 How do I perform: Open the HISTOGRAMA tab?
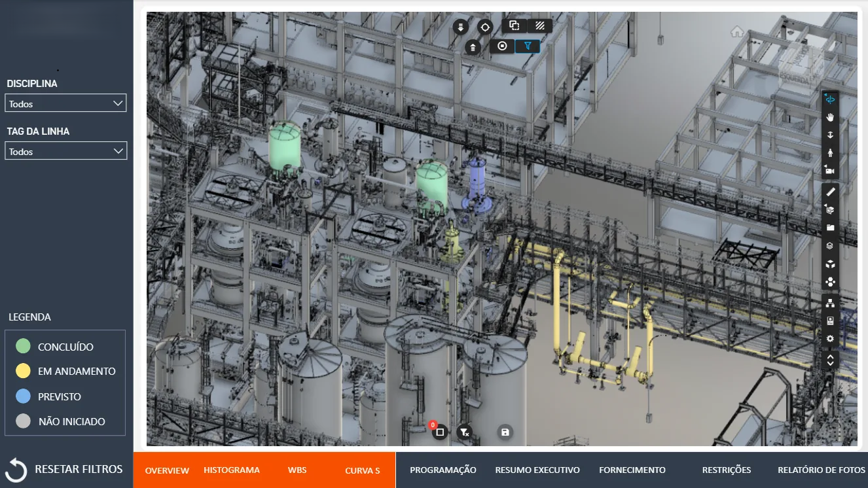[232, 470]
